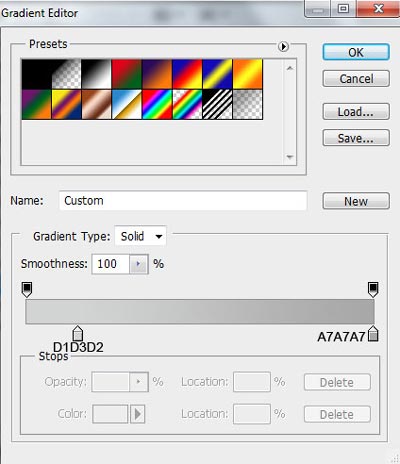Open the Gradient Type dropdown
Viewport: 400px width, 464px height.
click(140, 236)
